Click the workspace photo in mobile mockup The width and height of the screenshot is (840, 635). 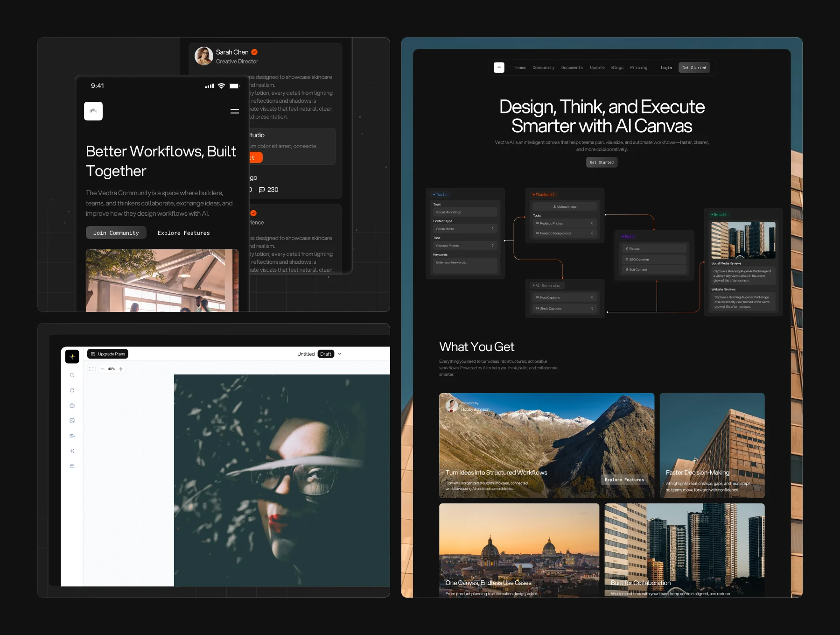(162, 280)
